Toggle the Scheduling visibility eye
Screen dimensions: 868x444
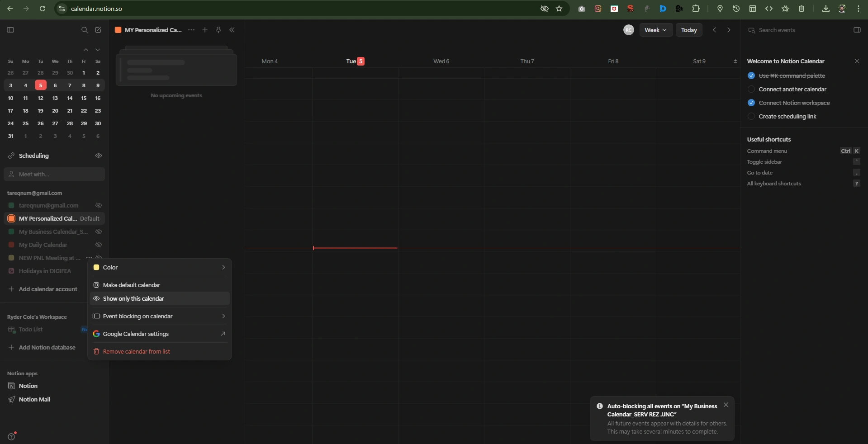[98, 156]
